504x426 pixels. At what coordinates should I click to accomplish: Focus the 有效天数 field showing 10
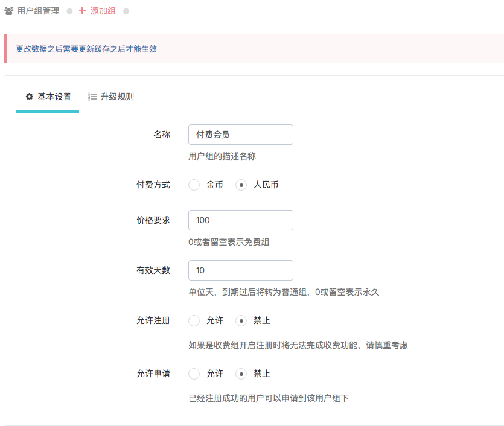click(241, 270)
